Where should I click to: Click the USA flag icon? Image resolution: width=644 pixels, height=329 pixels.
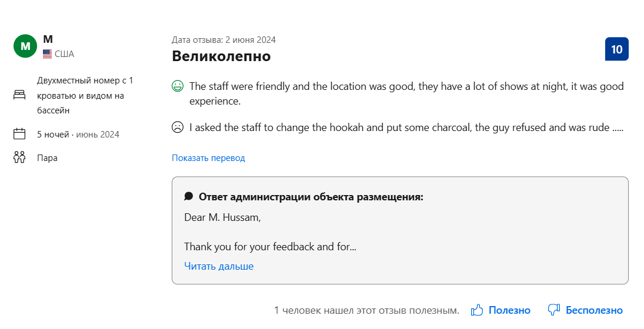(x=48, y=53)
